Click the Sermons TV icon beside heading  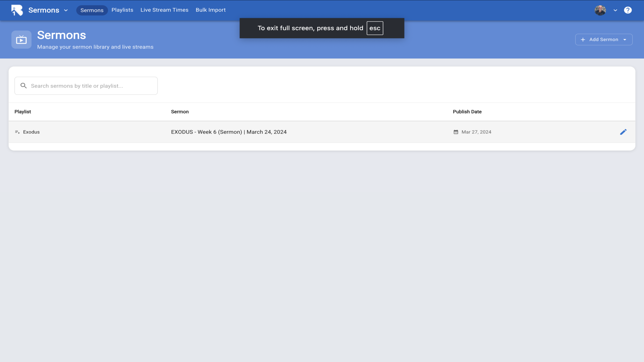21,40
